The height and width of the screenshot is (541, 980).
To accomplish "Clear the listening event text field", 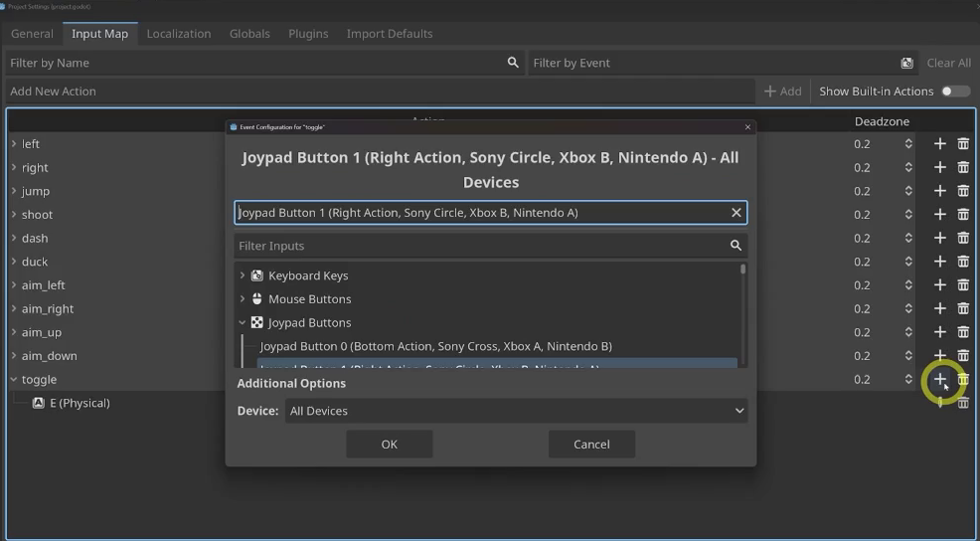I will pos(736,213).
